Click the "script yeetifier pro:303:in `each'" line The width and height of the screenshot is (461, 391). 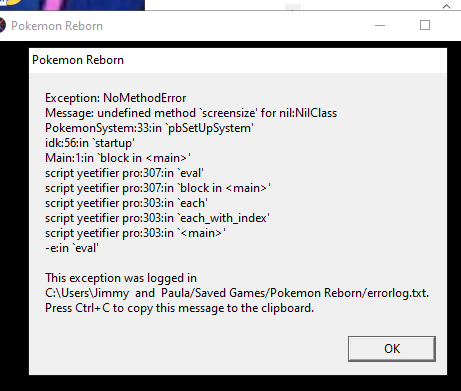(x=126, y=203)
